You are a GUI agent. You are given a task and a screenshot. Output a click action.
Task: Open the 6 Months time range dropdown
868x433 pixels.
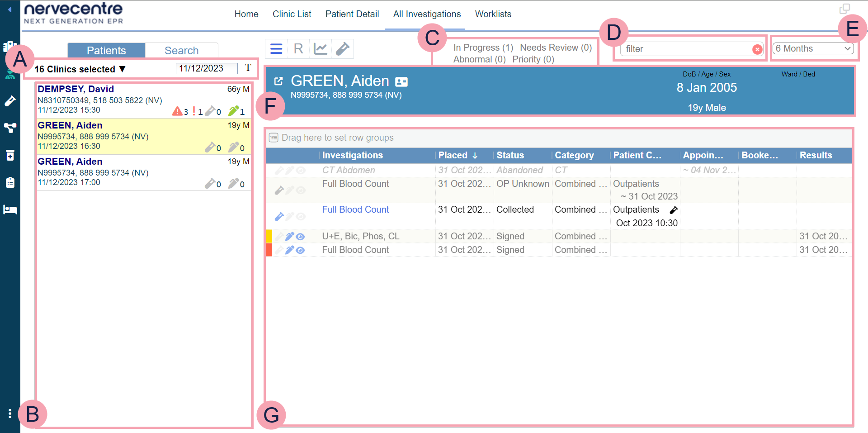(813, 48)
